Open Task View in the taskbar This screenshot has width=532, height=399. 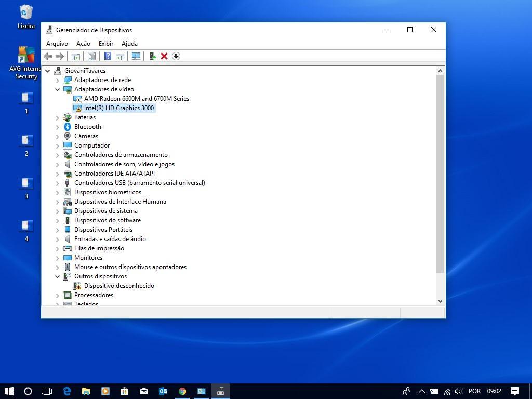47,391
